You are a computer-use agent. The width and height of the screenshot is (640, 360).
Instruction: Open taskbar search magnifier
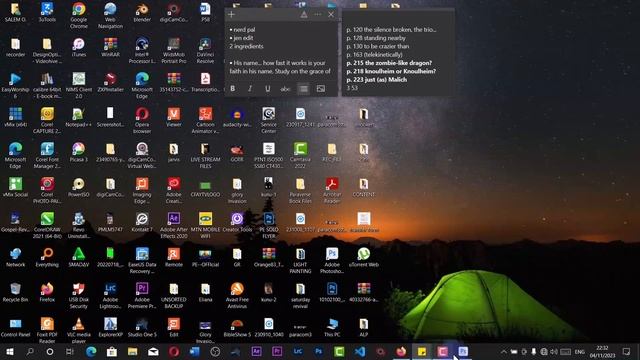click(30, 351)
